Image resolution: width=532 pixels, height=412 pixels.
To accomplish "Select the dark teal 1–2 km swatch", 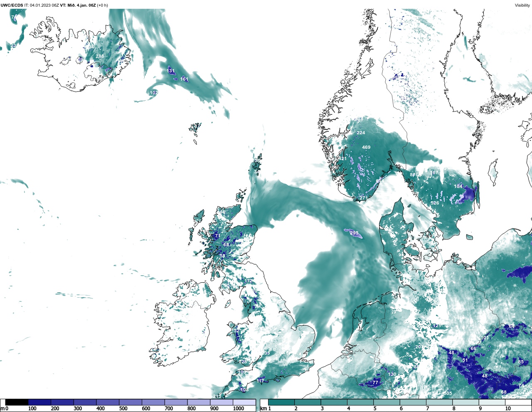I will pos(281,402).
